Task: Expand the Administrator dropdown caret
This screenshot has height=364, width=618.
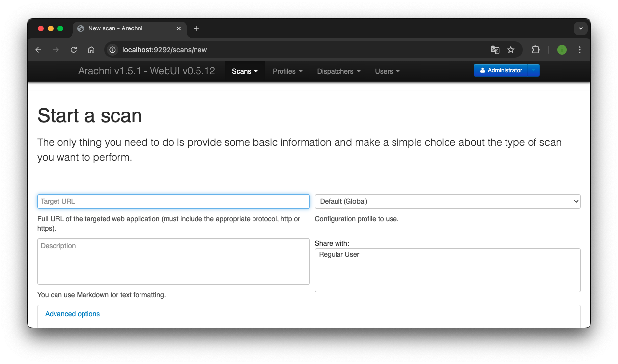Action: (534, 70)
